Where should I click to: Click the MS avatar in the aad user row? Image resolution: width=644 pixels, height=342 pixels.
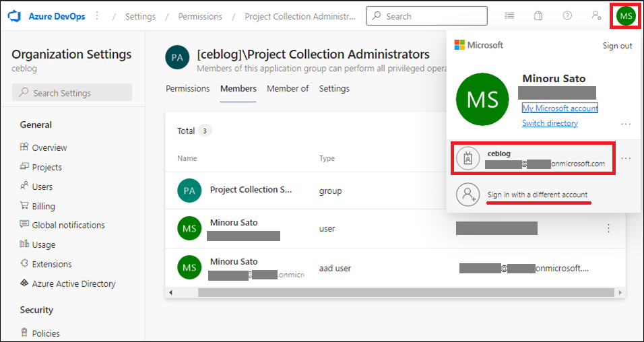189,267
